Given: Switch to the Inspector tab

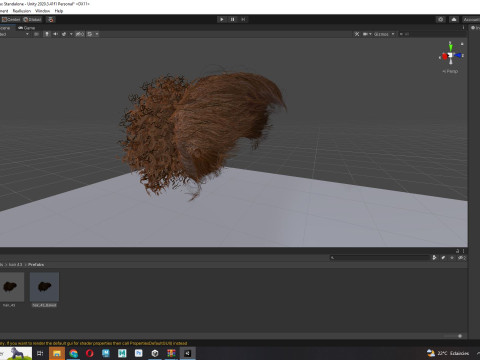Looking at the screenshot, I should [475, 28].
